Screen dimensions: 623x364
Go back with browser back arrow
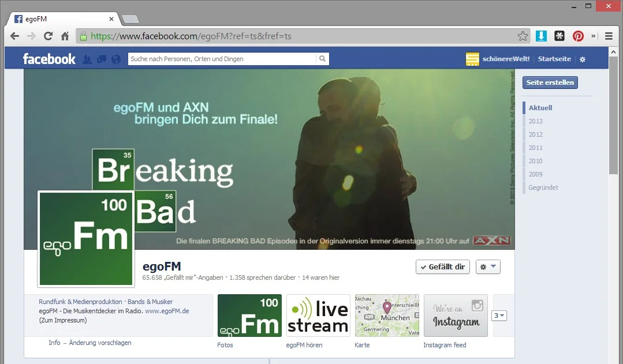click(x=14, y=36)
